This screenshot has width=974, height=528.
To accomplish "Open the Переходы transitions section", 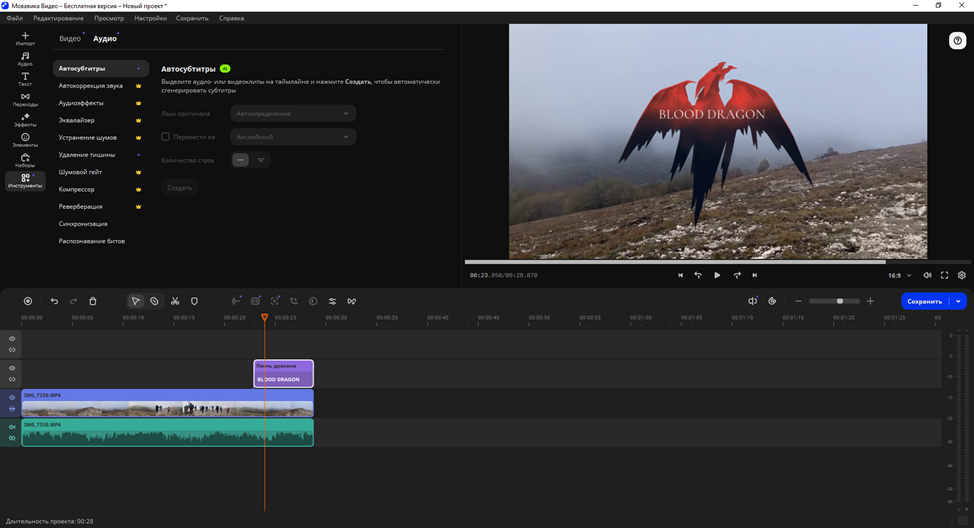I will point(25,99).
